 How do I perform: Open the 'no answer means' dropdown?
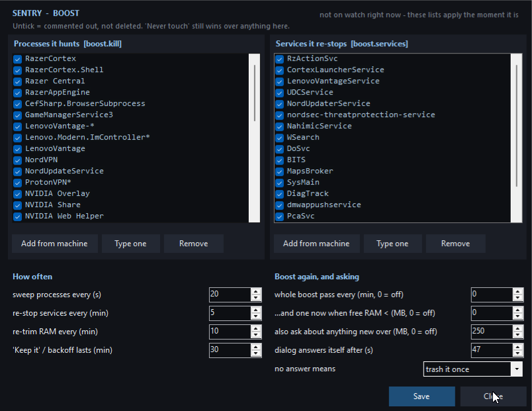516,369
